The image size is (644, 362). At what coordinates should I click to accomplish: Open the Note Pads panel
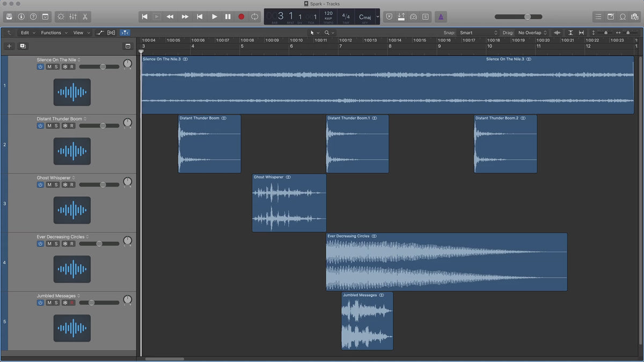[x=611, y=17]
